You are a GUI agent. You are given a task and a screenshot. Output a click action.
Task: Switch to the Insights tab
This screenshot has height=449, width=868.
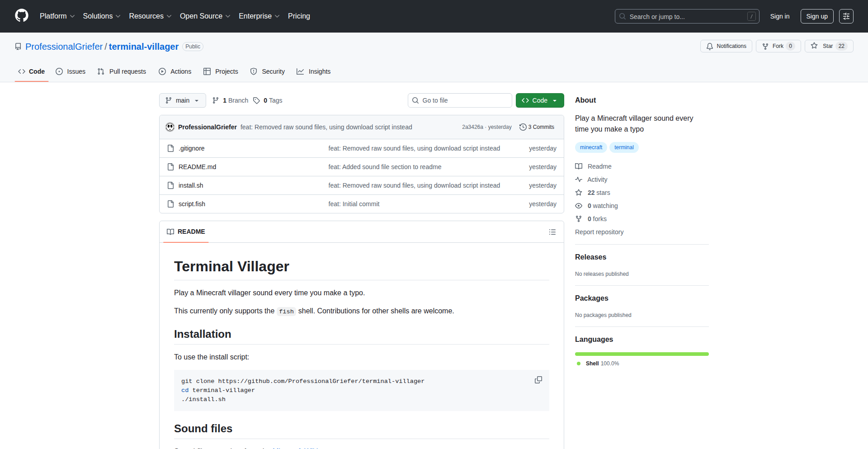coord(314,71)
